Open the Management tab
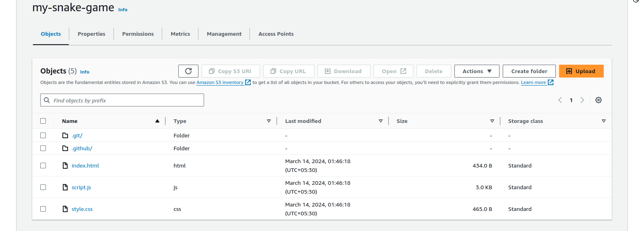 224,34
